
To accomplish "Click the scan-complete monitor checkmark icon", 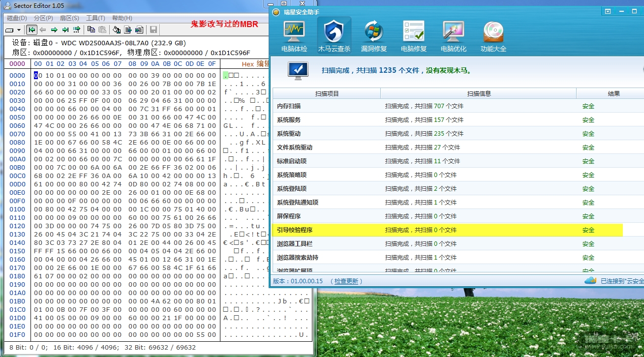I will [298, 71].
